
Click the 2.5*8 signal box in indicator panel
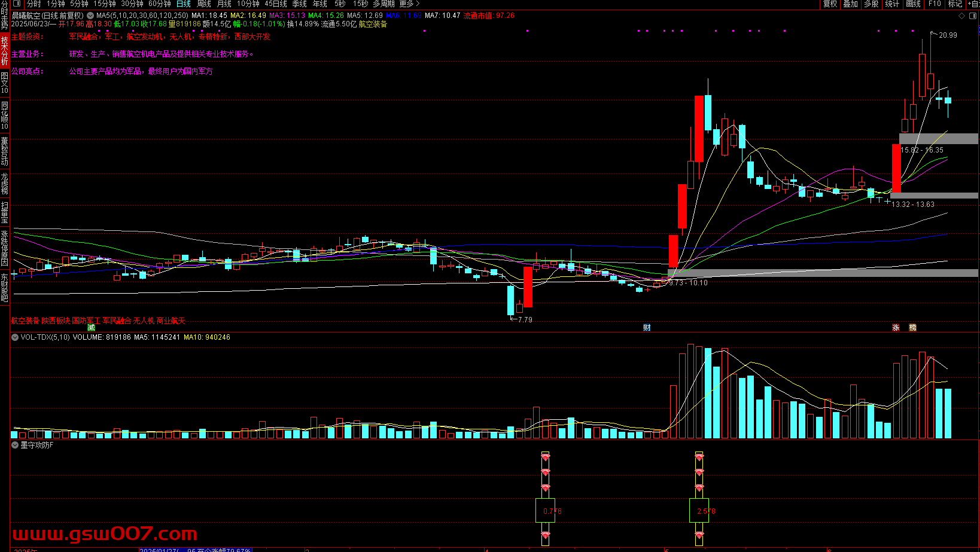[x=699, y=511]
